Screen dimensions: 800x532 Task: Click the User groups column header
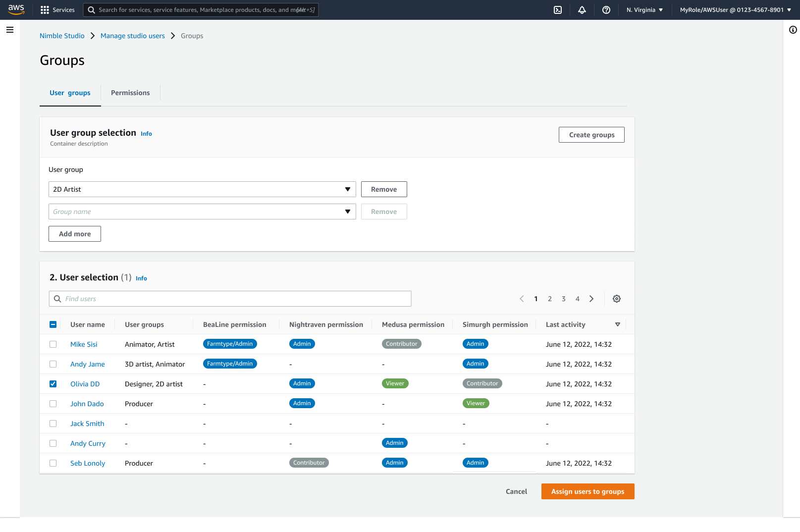[144, 324]
